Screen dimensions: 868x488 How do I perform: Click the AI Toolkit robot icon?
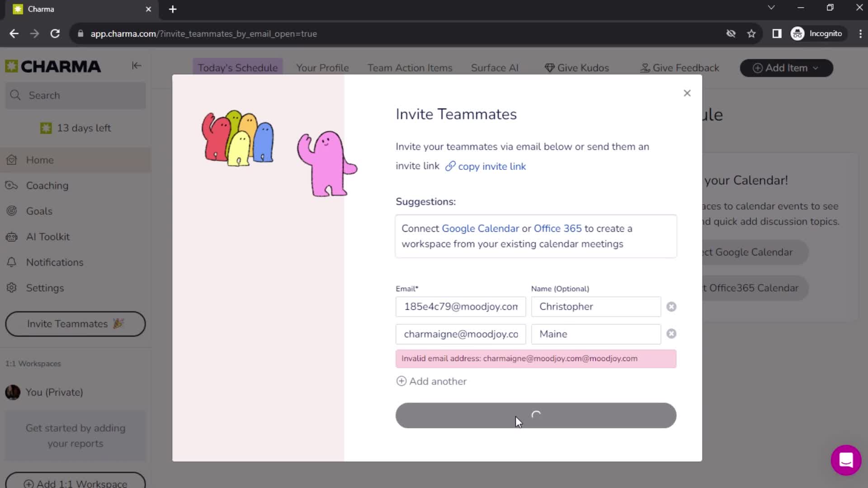point(12,237)
